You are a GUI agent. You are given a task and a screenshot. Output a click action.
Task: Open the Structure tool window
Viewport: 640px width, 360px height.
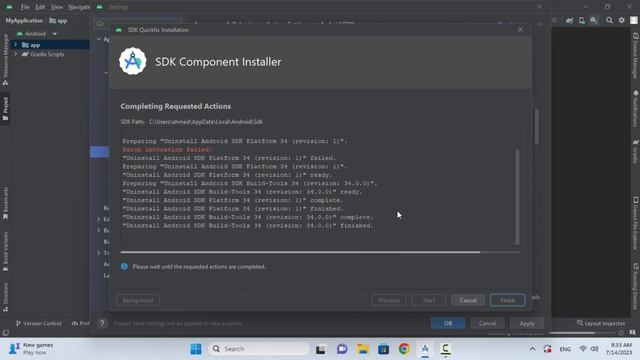[x=5, y=297]
